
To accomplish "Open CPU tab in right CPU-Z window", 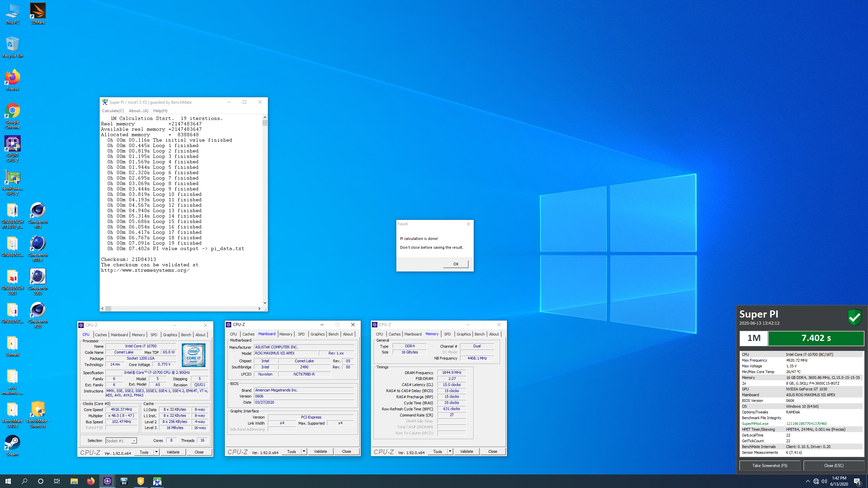I will coord(379,334).
